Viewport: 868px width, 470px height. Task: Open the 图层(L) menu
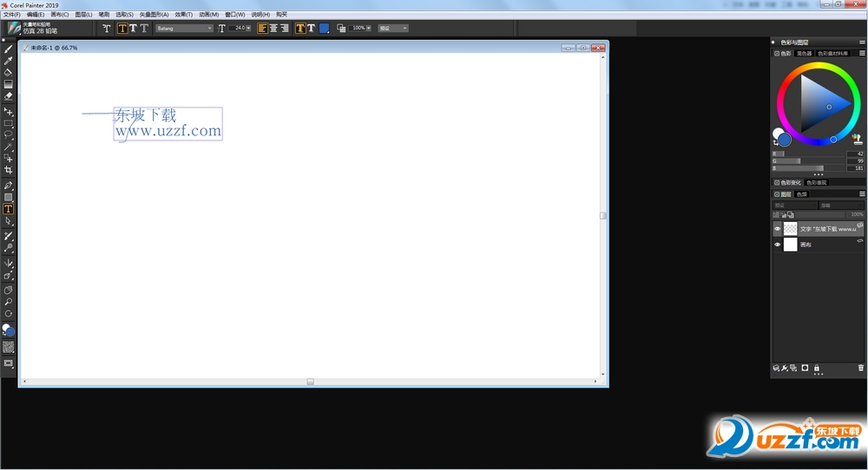(x=83, y=15)
